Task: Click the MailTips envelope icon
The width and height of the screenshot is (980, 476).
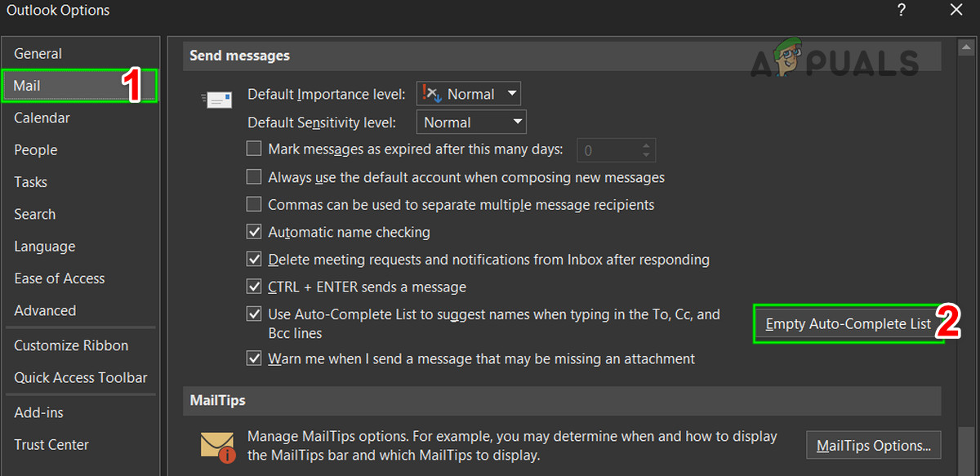Action: click(216, 445)
